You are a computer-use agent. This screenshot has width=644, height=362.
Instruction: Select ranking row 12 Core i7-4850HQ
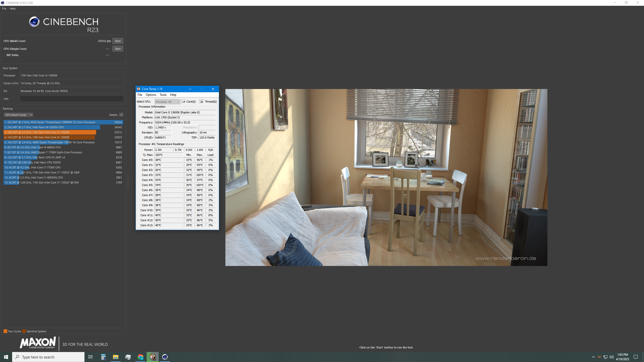pyautogui.click(x=63, y=177)
